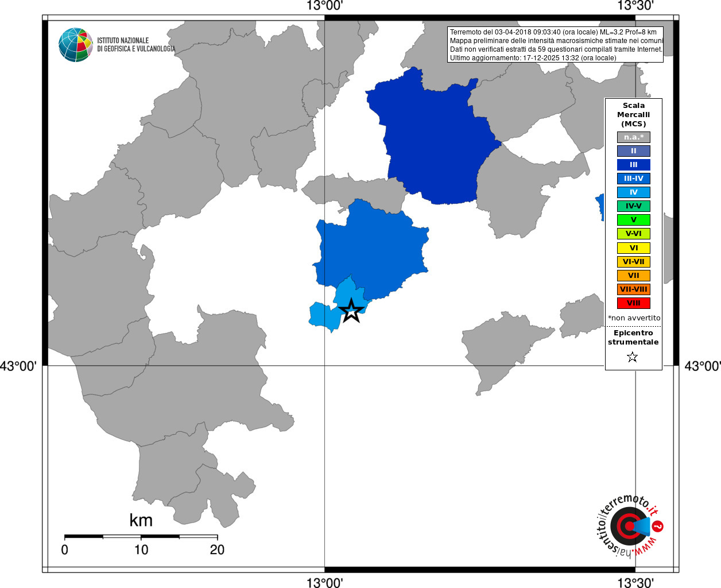Click the epicenter star on the map
This screenshot has height=588, width=721.
pyautogui.click(x=351, y=311)
